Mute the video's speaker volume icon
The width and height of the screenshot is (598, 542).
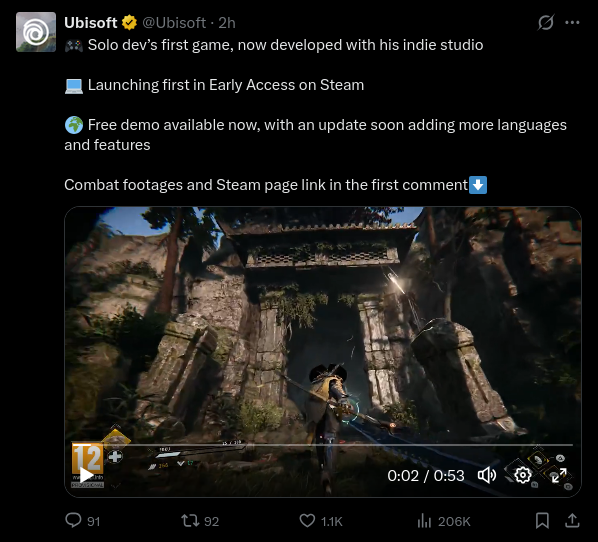487,476
